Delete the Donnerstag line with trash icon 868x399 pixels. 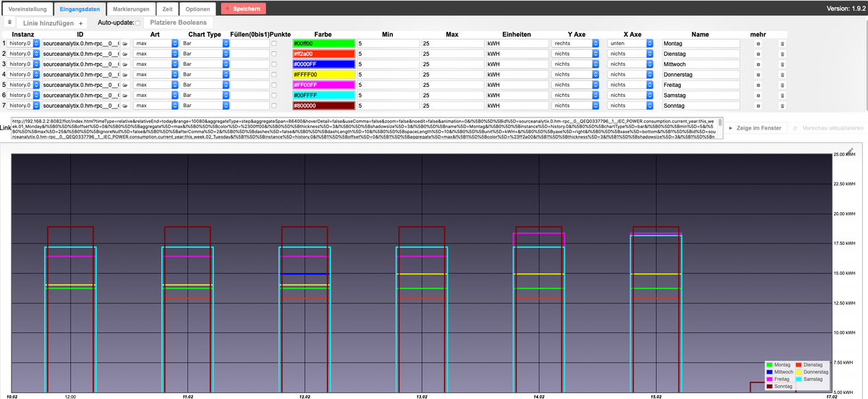click(x=781, y=75)
